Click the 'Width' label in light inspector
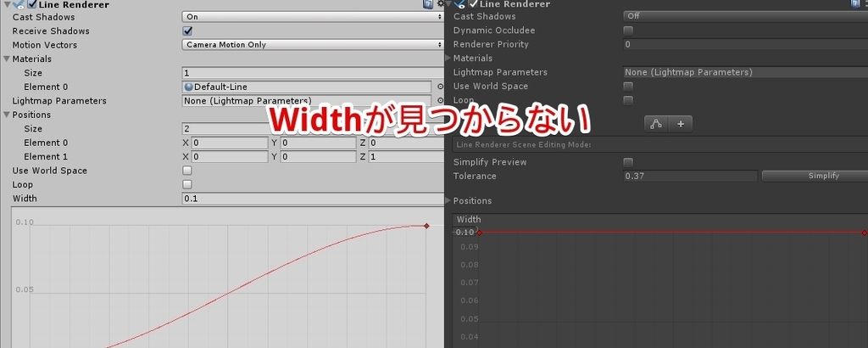 25,199
